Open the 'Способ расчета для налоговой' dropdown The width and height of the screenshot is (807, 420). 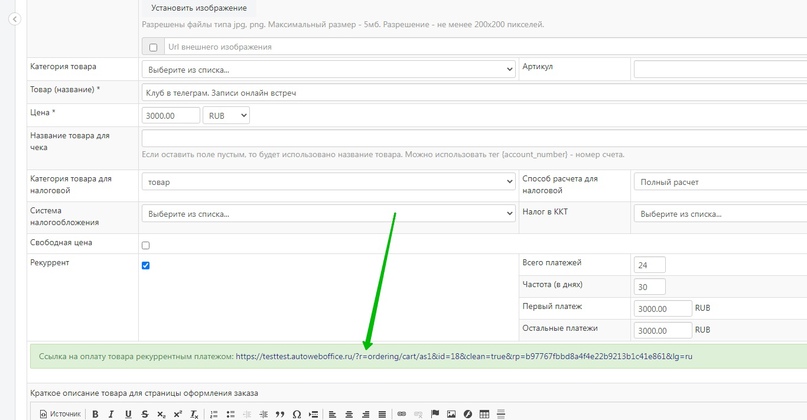[x=720, y=183]
